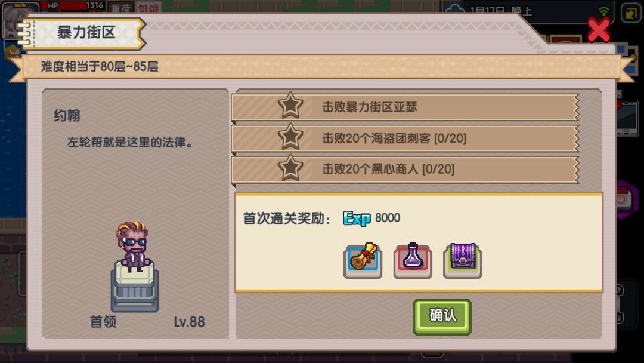The height and width of the screenshot is (363, 644).
Task: Select the 暴力街区 title tab
Action: [85, 33]
